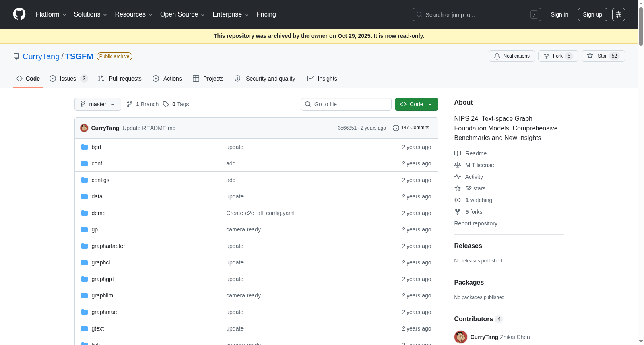Click the repository icon beside CurryTang
This screenshot has width=644, height=345.
pos(16,56)
